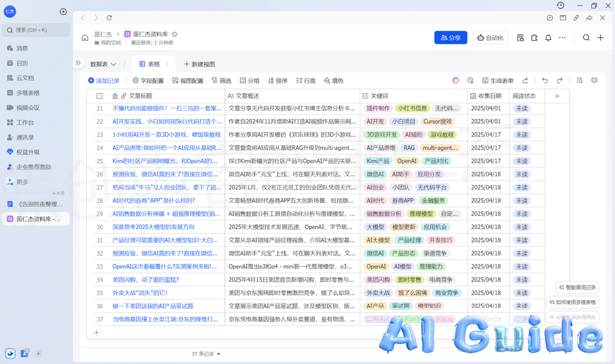
Task: Create a view with 新建视图
Action: (199, 64)
